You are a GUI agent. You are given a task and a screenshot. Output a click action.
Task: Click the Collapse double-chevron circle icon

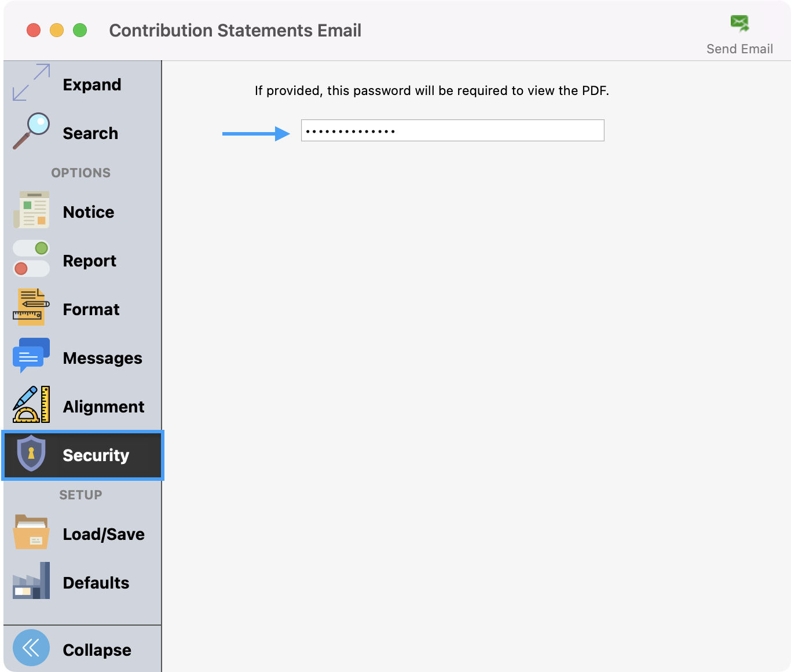[x=31, y=648]
